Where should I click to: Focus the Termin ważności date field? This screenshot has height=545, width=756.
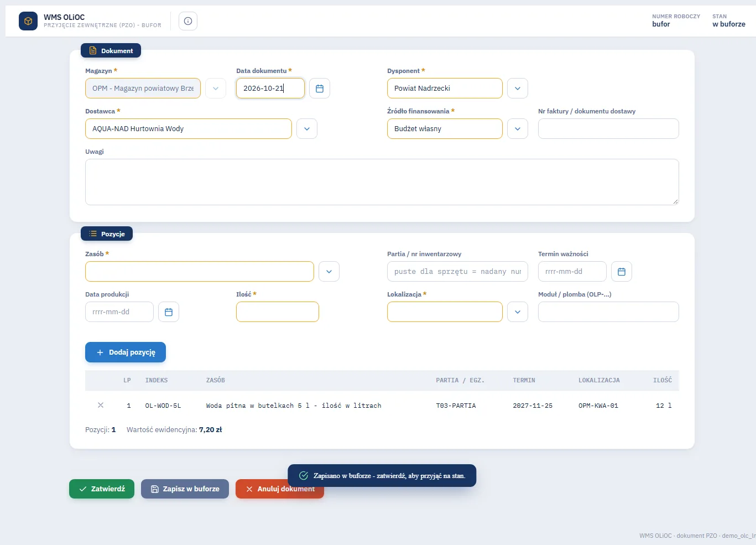(x=572, y=272)
